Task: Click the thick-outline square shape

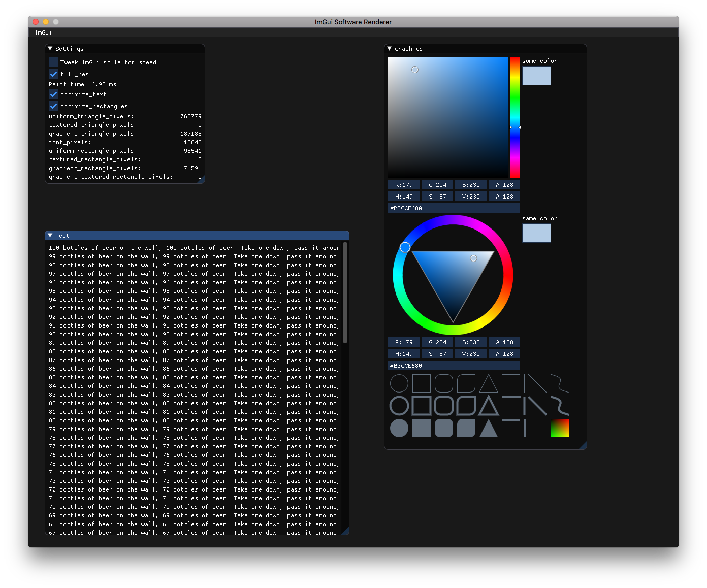Action: [x=422, y=406]
